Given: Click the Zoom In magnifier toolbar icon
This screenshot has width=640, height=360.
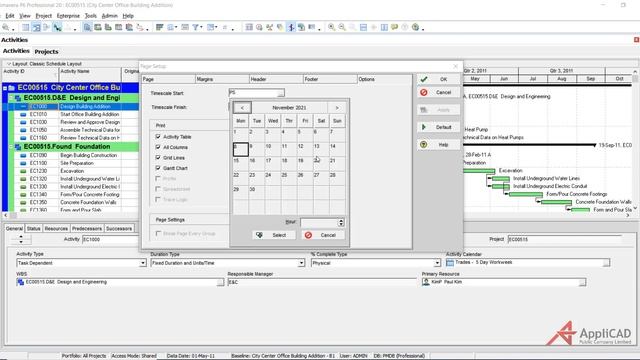Looking at the screenshot, I should tap(331, 27).
